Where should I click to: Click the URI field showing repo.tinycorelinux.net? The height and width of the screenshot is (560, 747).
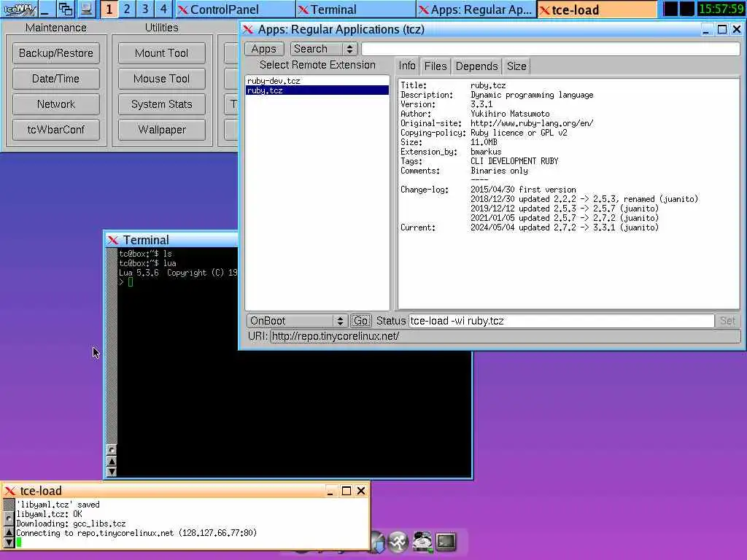(505, 336)
